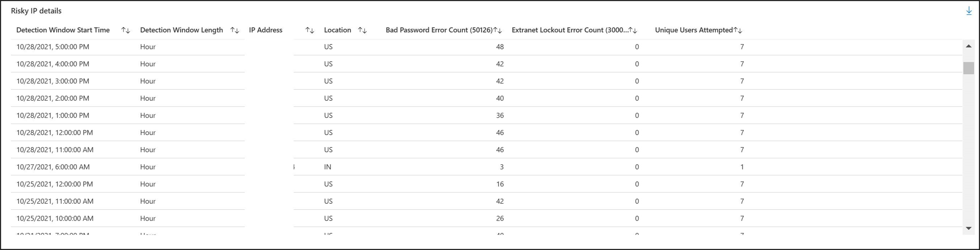Sort by Detection Window Start Time
The width and height of the screenshot is (980, 250).
click(x=125, y=30)
